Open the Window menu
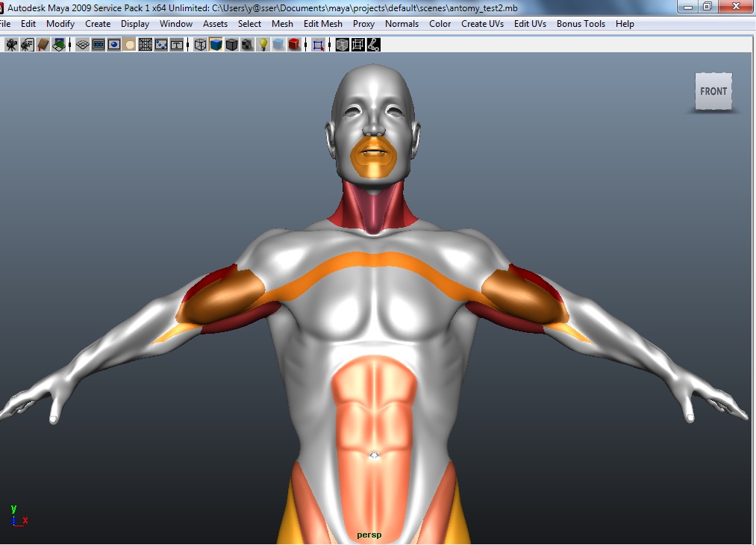This screenshot has height=545, width=756. tap(175, 24)
